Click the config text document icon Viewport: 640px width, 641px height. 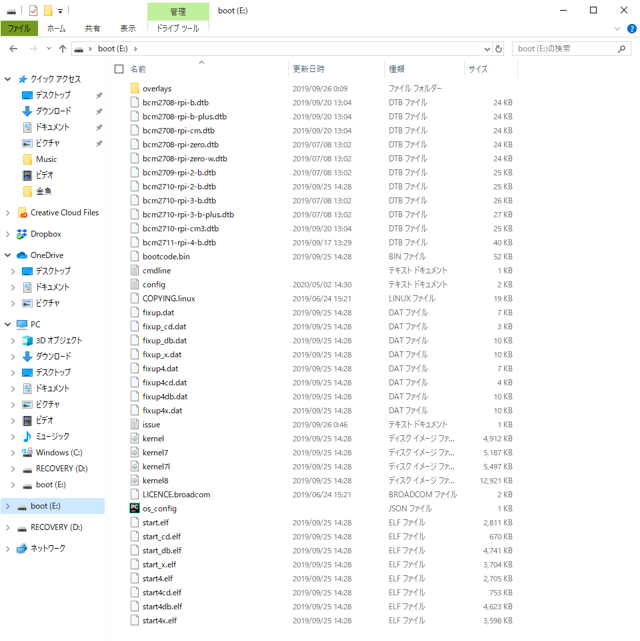[x=134, y=284]
